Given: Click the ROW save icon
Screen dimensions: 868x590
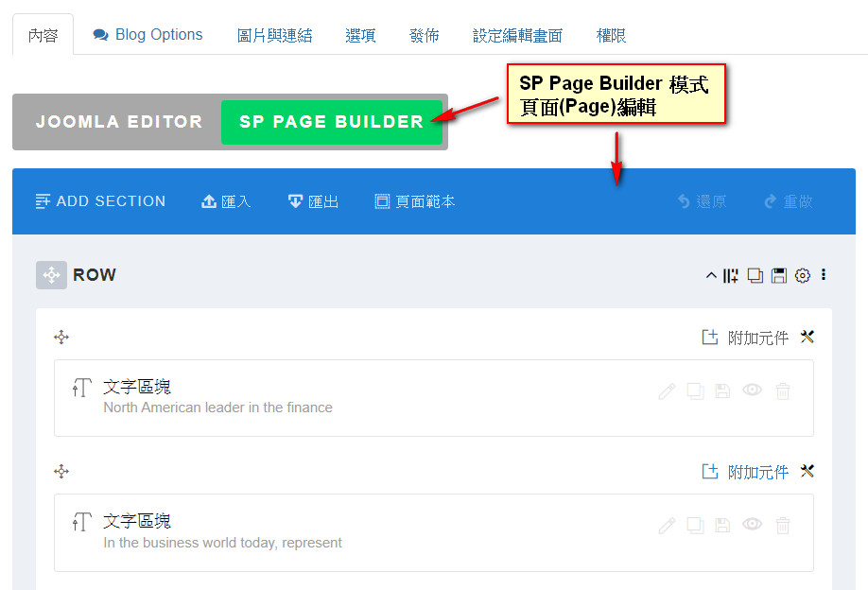Looking at the screenshot, I should click(x=779, y=275).
